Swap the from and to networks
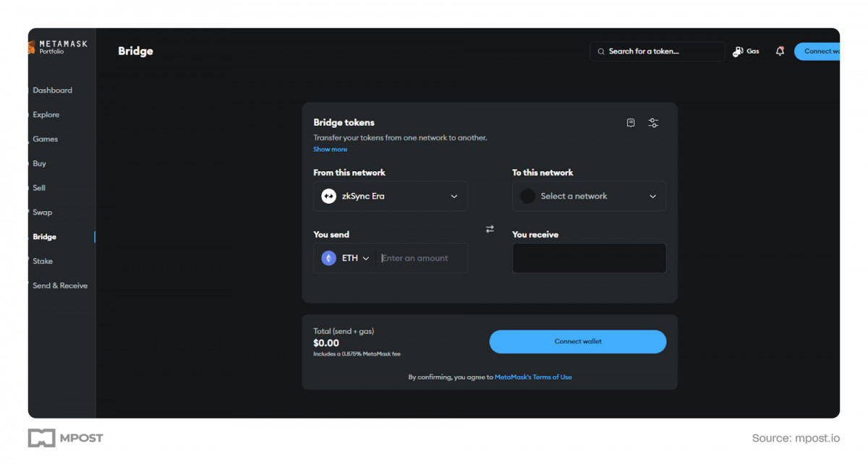868x464 pixels. pyautogui.click(x=490, y=229)
